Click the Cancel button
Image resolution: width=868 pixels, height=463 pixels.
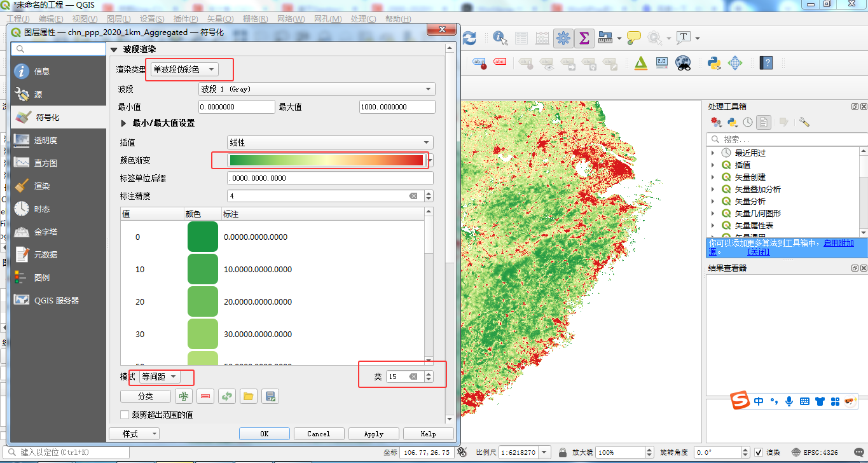pos(319,434)
